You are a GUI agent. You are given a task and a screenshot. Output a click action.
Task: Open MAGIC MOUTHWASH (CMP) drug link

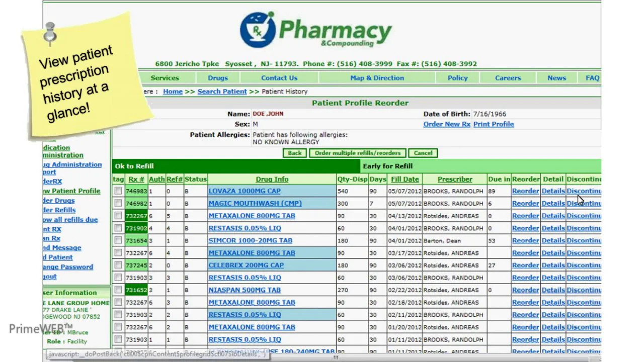pyautogui.click(x=255, y=203)
